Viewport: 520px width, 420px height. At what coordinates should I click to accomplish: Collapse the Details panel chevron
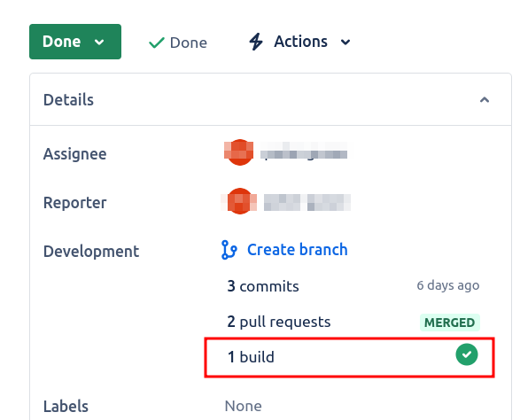coord(485,100)
